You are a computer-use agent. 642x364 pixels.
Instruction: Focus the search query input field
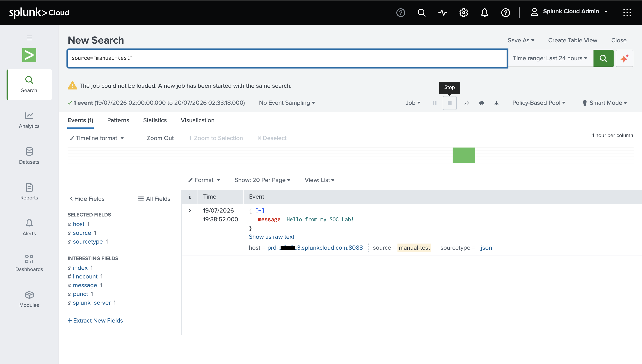point(287,58)
